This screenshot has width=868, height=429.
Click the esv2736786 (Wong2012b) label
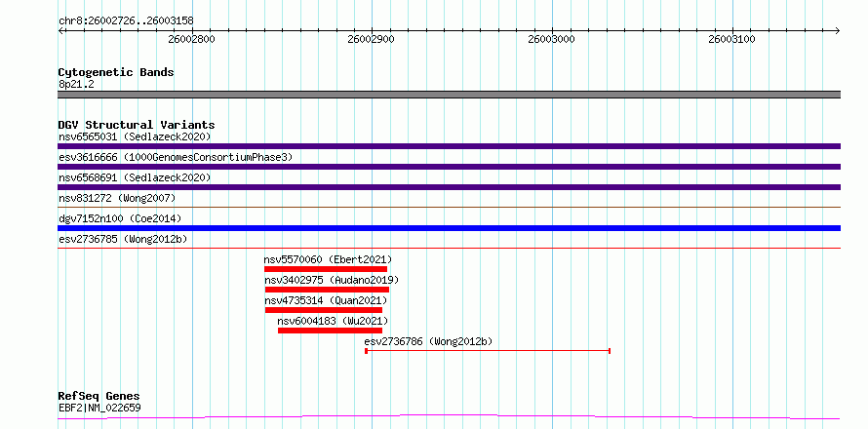tap(428, 341)
